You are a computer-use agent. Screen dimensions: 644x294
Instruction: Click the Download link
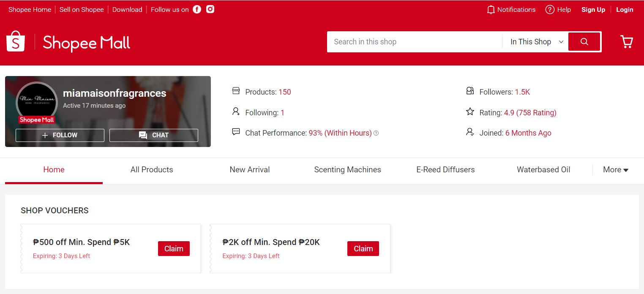(x=127, y=9)
